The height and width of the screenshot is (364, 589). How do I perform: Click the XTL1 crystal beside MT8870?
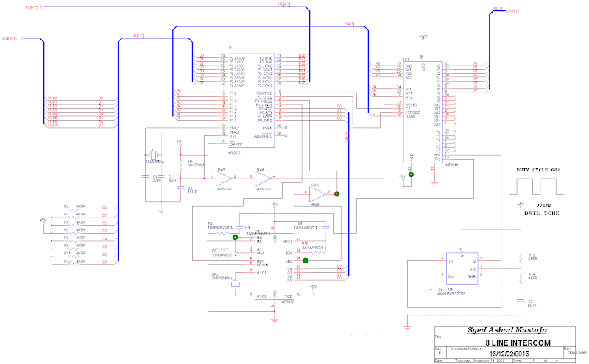pos(235,285)
